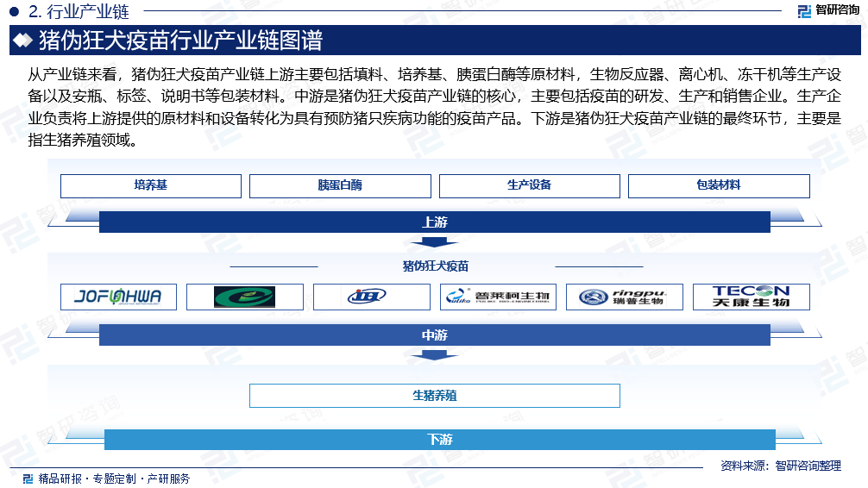Select the 培养基 box
This screenshot has height=488, width=868.
tap(151, 186)
